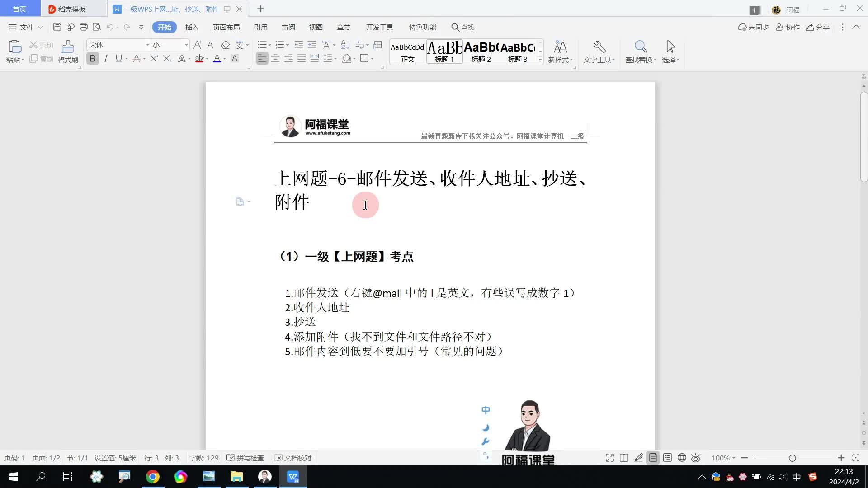Click the Find and Replace (查找替换) magnifier

coord(640,47)
